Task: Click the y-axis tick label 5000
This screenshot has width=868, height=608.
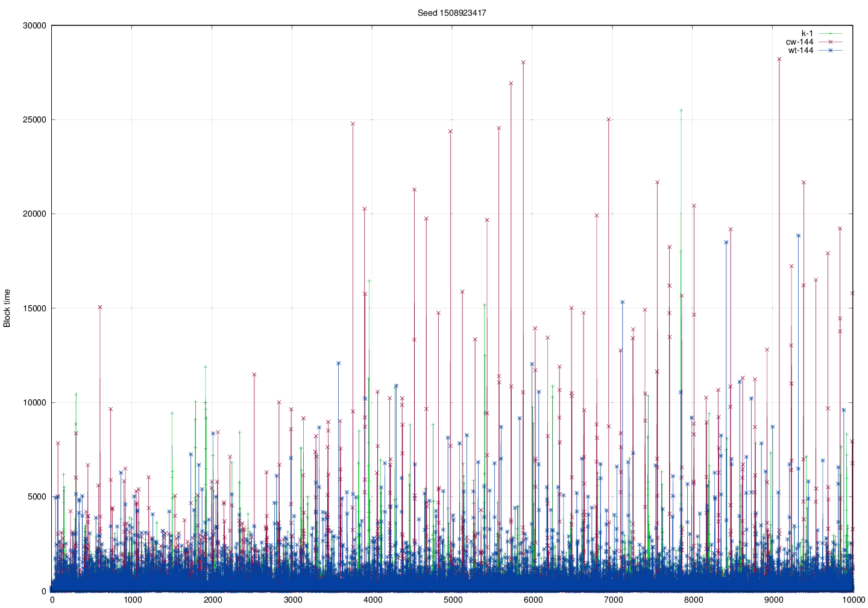Action: [36, 497]
